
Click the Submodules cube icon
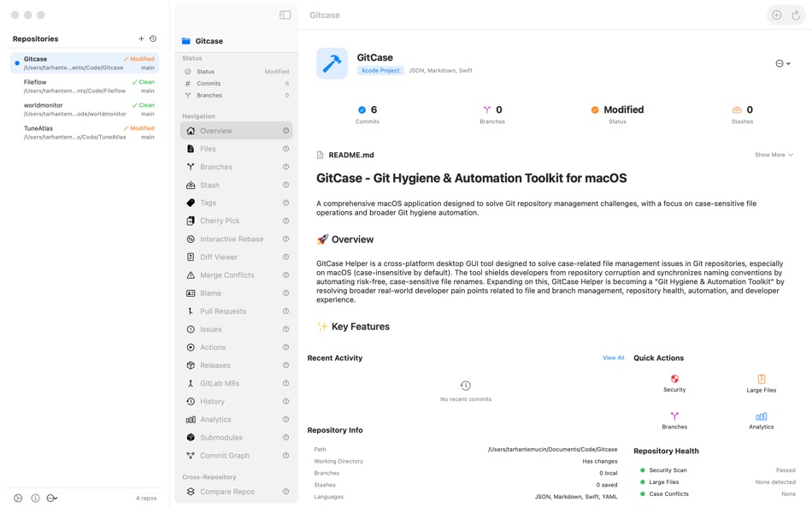coord(191,438)
